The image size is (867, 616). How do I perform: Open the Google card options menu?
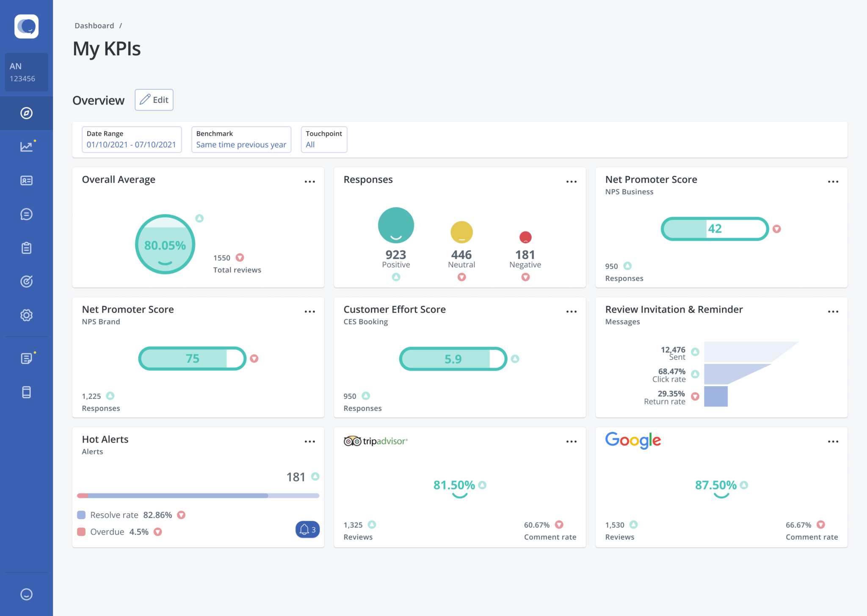tap(833, 441)
